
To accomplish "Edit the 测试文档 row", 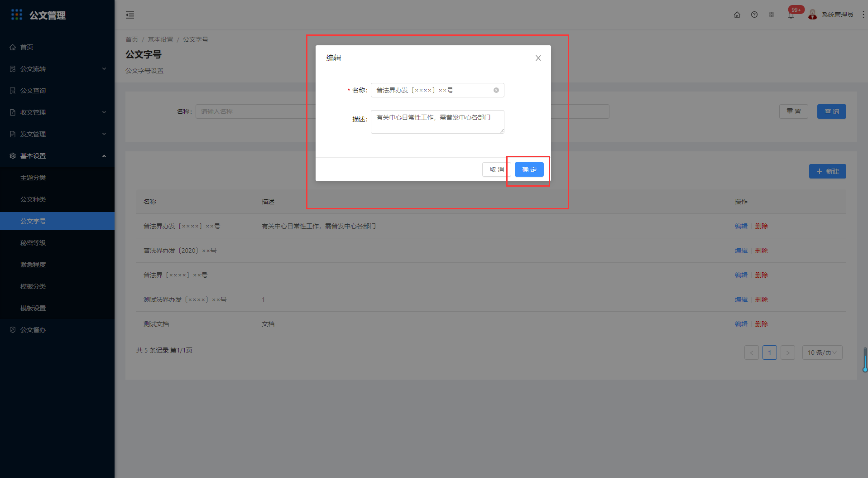I will (x=741, y=324).
